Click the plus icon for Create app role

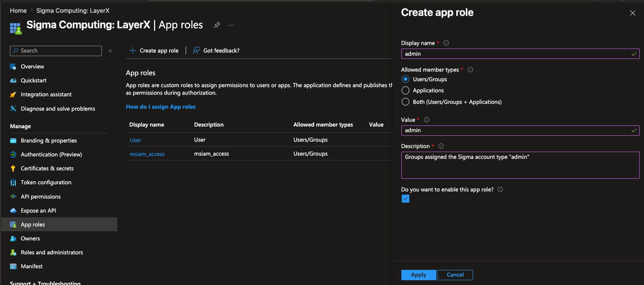[133, 50]
